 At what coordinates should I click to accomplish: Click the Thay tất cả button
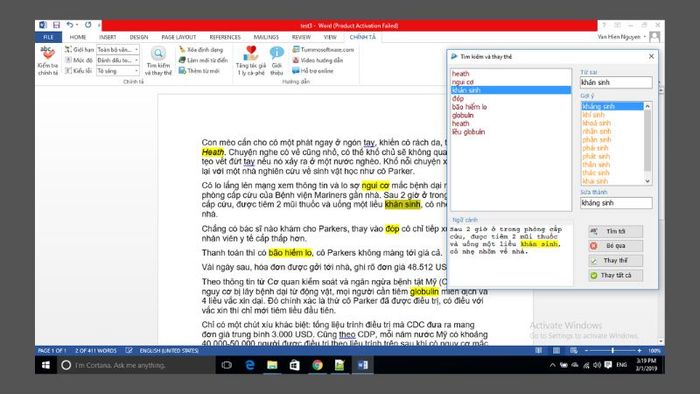point(615,275)
